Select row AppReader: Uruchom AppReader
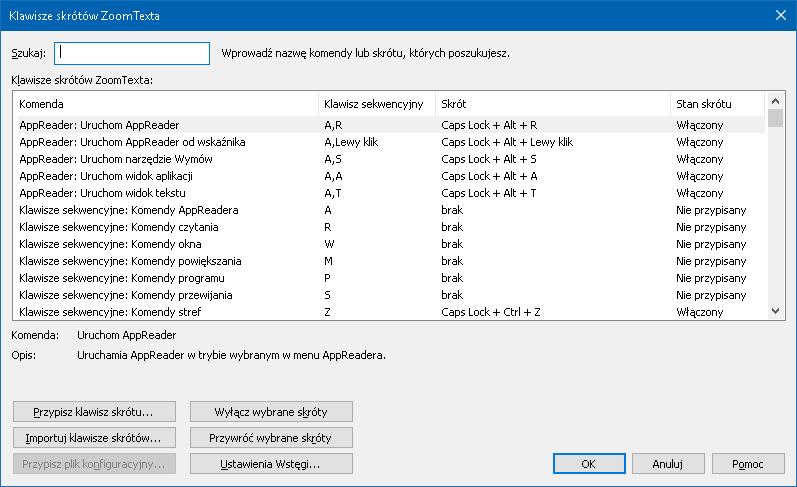 (x=389, y=125)
